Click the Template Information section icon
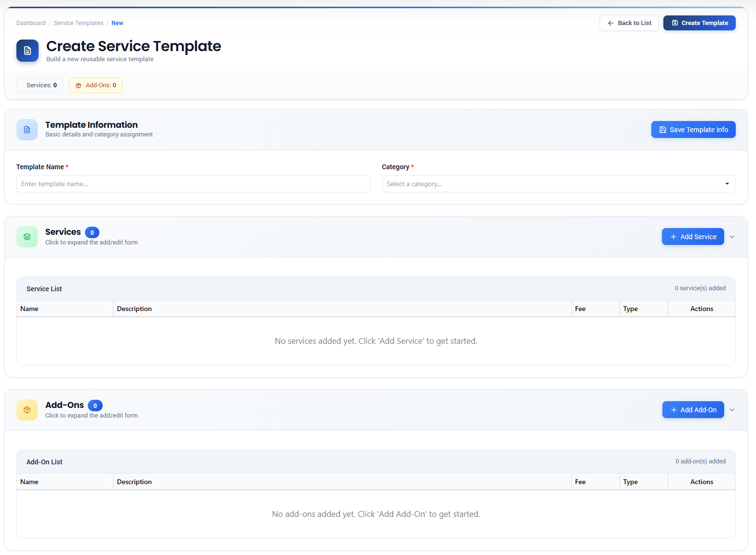Viewport: 756px width, 555px height. pyautogui.click(x=27, y=130)
